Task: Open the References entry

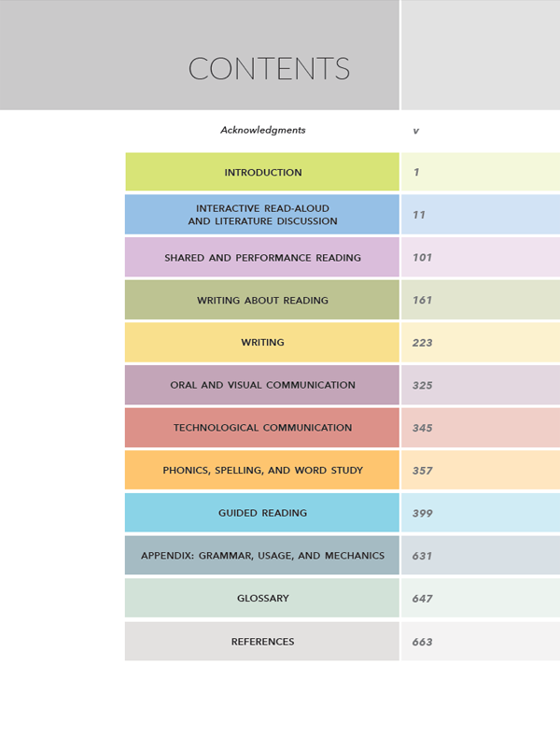Action: 263,642
